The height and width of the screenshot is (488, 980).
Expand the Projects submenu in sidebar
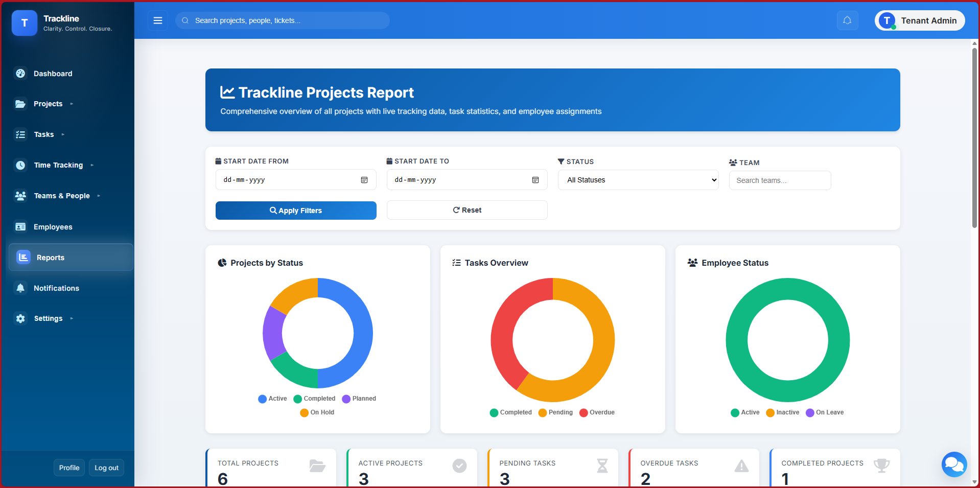(x=48, y=104)
